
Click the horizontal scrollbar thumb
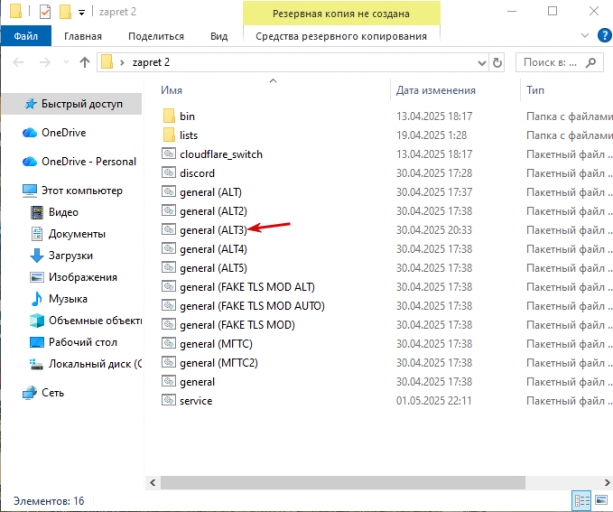(x=342, y=483)
